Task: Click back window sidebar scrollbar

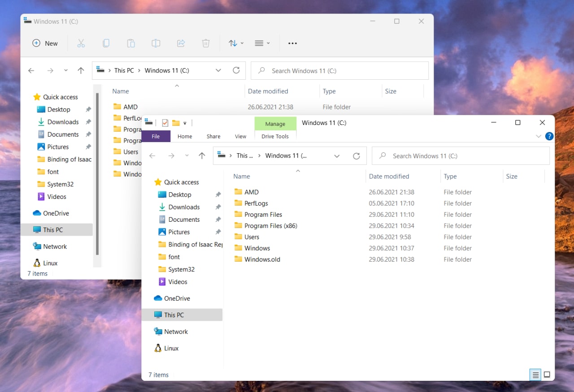Action: coord(97,174)
